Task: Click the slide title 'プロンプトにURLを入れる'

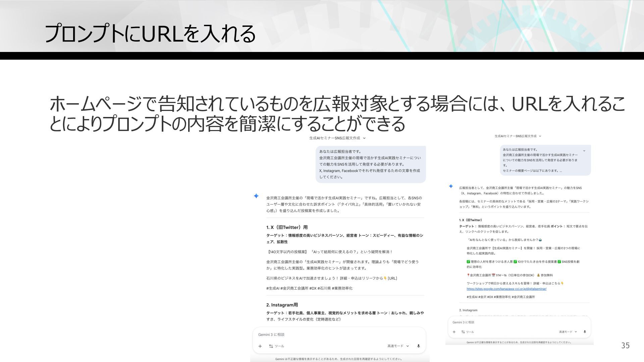Action: click(x=150, y=34)
